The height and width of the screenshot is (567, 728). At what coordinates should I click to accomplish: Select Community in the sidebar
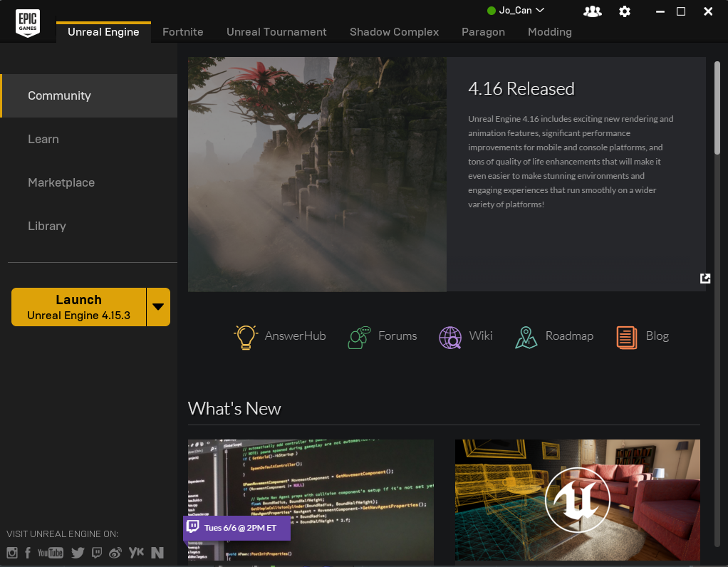(x=88, y=95)
